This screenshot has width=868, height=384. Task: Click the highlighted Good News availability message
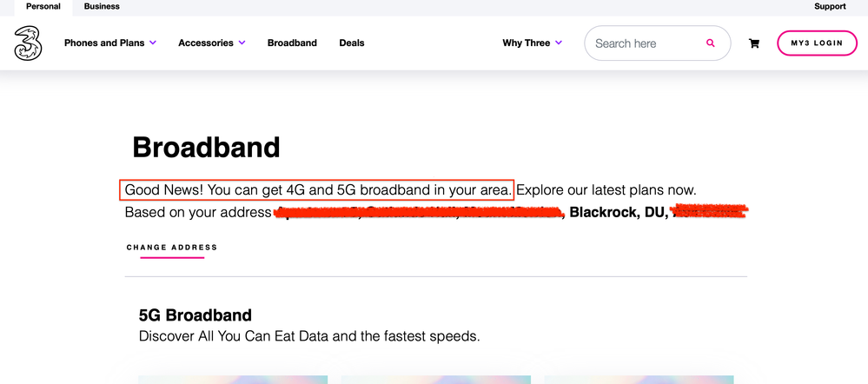pyautogui.click(x=316, y=189)
